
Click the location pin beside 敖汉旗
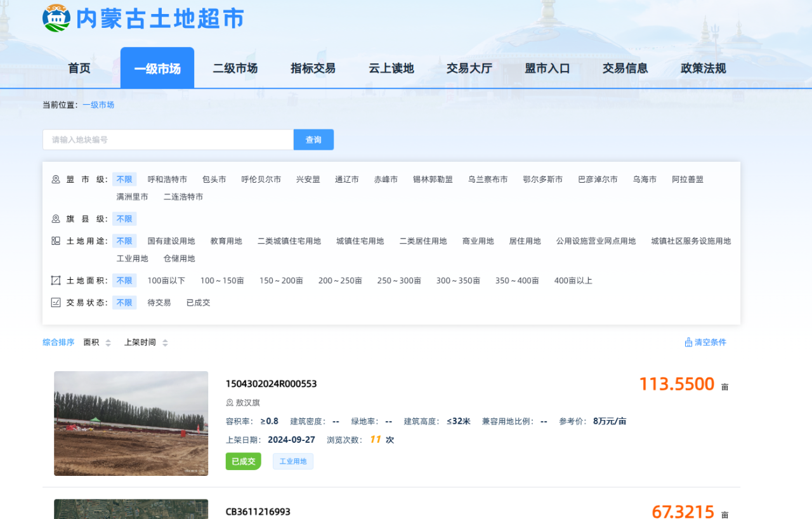pyautogui.click(x=230, y=403)
